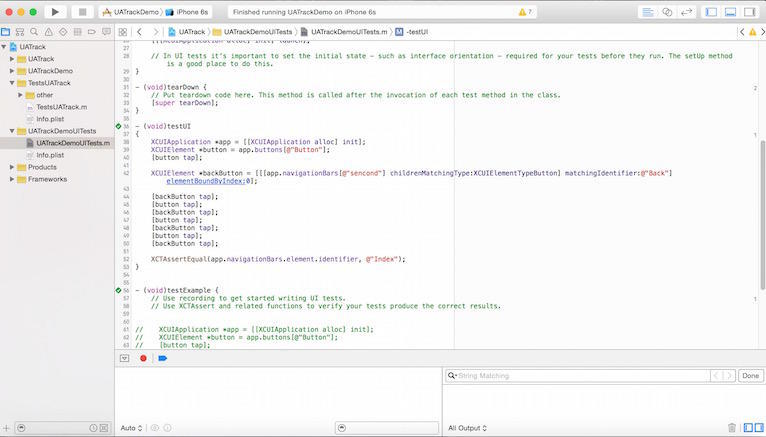Click UATrackDemoUITests folder in jump bar
Screen dimensions: 766x437
253,32
